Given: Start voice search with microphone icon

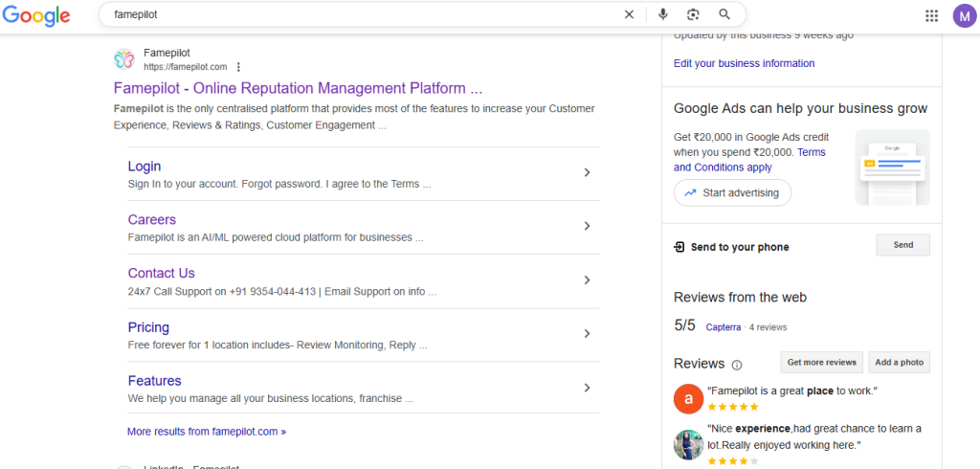Looking at the screenshot, I should click(x=663, y=14).
